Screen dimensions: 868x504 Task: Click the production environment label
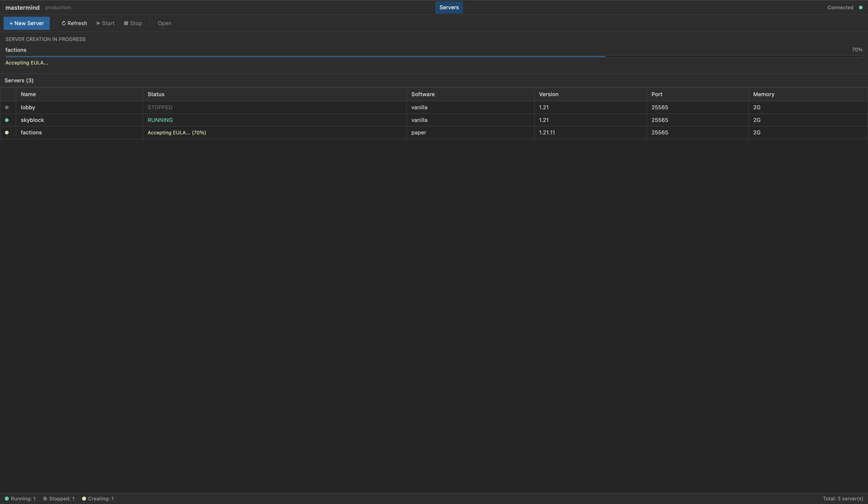(58, 8)
